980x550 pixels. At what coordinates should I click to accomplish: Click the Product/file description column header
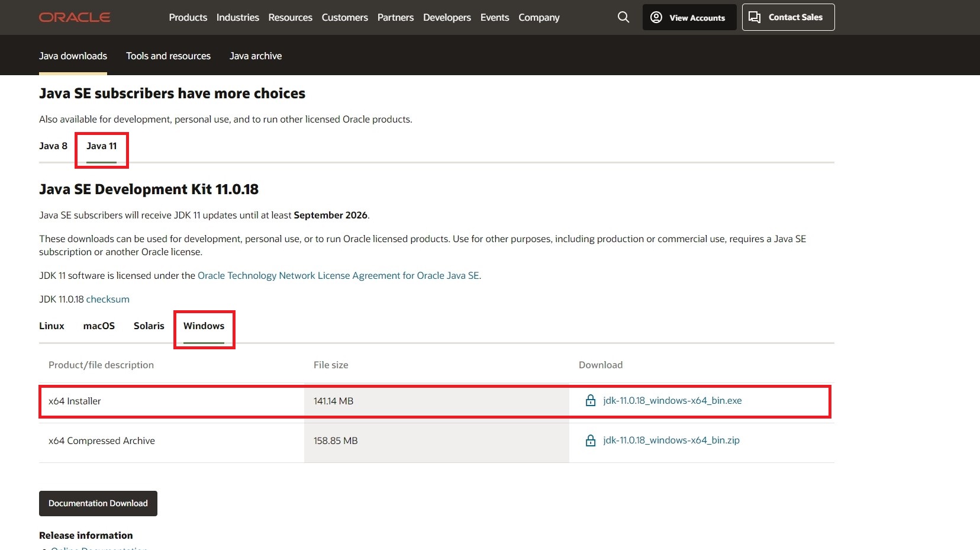coord(101,365)
